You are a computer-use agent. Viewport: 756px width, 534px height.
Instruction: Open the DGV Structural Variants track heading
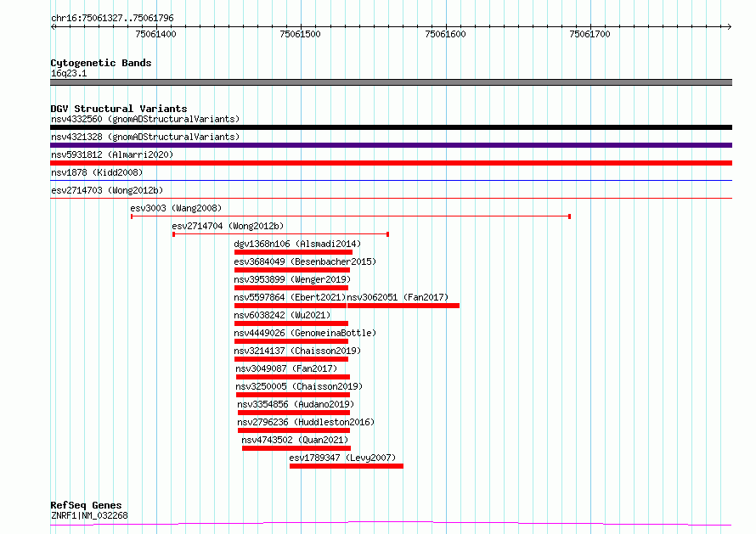[x=119, y=109]
